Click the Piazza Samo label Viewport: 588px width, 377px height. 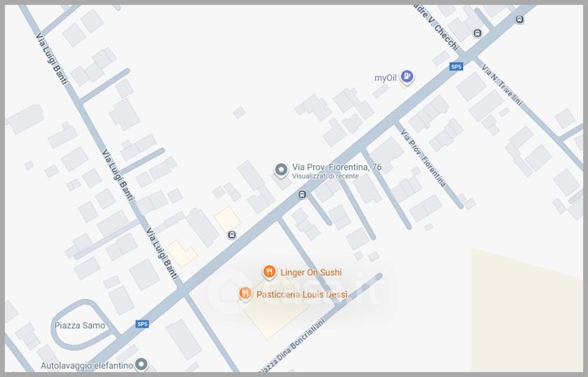click(x=80, y=326)
